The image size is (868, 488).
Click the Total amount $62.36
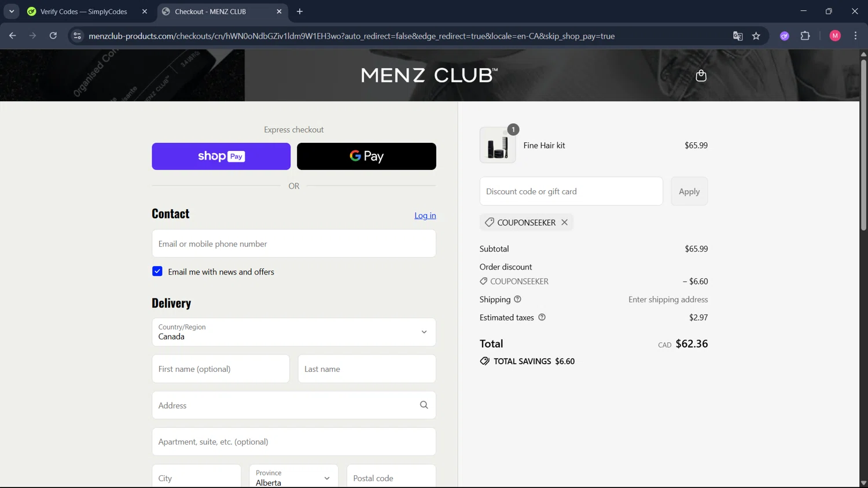(692, 343)
